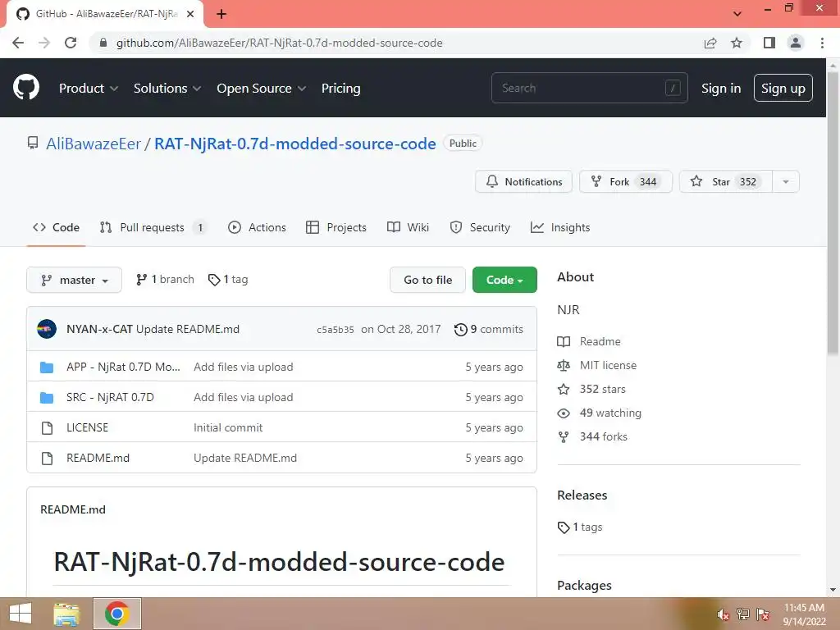Screen dimensions: 840x630
Task: Open Chrome three-dot menu
Action: tap(822, 43)
